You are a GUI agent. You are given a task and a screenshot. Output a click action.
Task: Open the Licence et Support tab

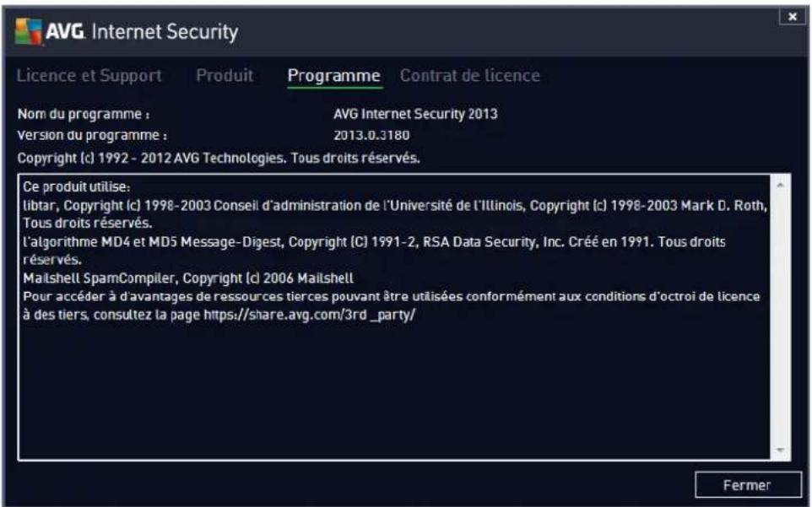[89, 76]
